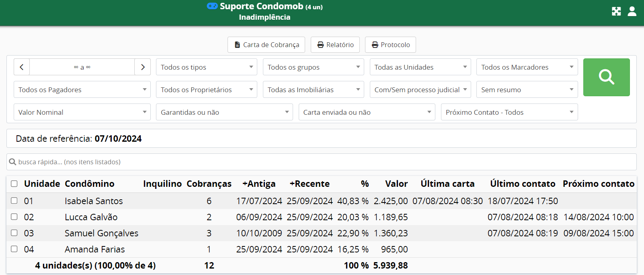
Task: Toggle the select-all checkbox in table header
Action: tap(14, 184)
